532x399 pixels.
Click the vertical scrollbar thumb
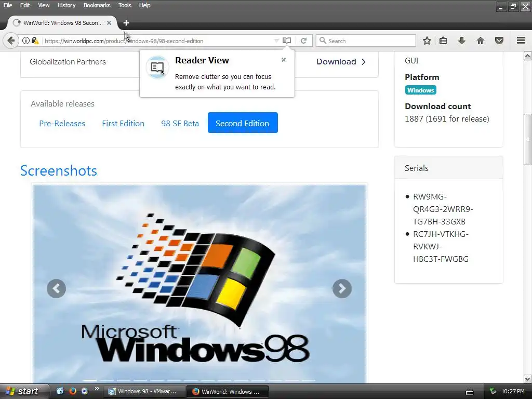click(528, 139)
